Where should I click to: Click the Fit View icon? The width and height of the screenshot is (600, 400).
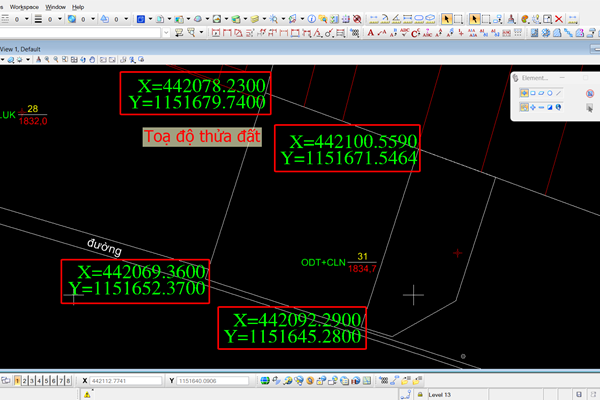(x=74, y=60)
